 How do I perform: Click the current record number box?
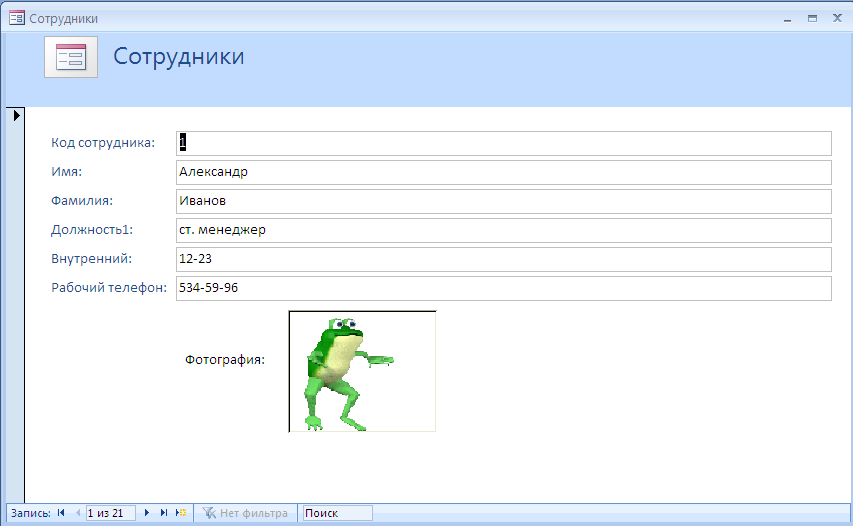coord(110,513)
